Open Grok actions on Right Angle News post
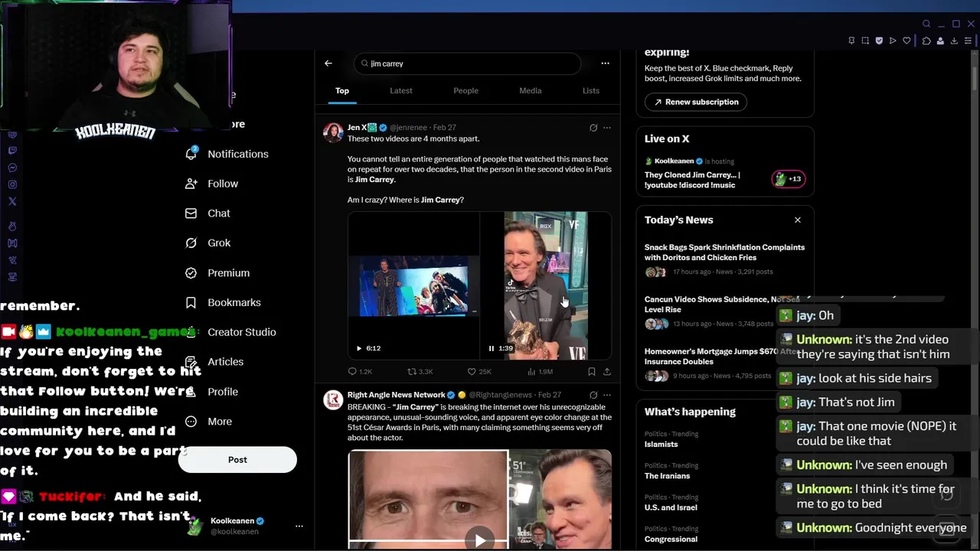980x551 pixels. [593, 395]
